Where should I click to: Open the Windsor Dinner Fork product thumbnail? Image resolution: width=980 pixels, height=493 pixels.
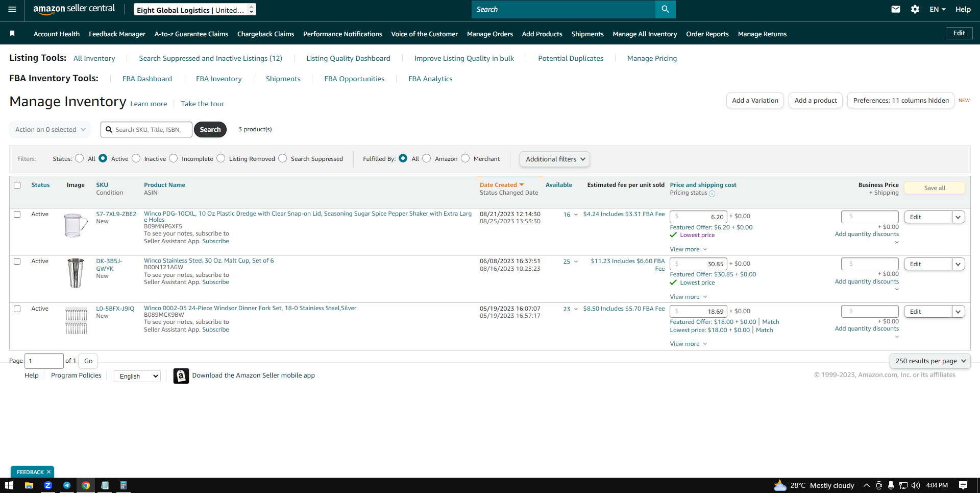point(76,320)
